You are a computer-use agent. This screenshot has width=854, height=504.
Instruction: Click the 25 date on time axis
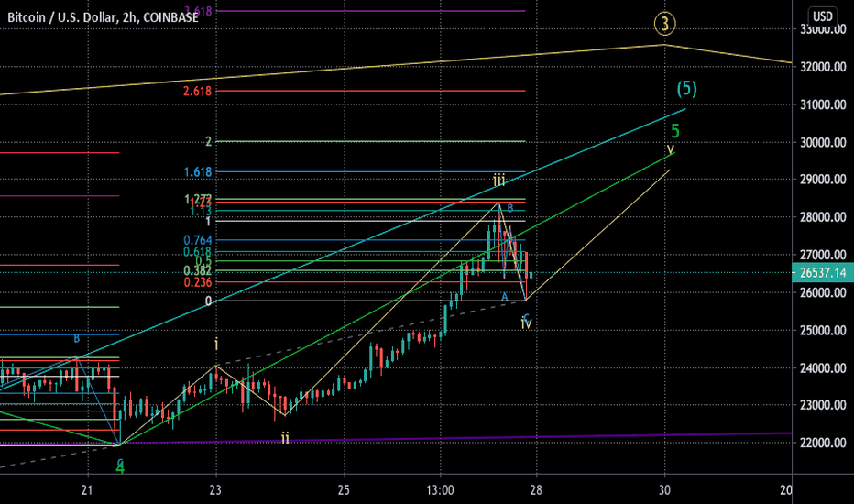click(344, 490)
